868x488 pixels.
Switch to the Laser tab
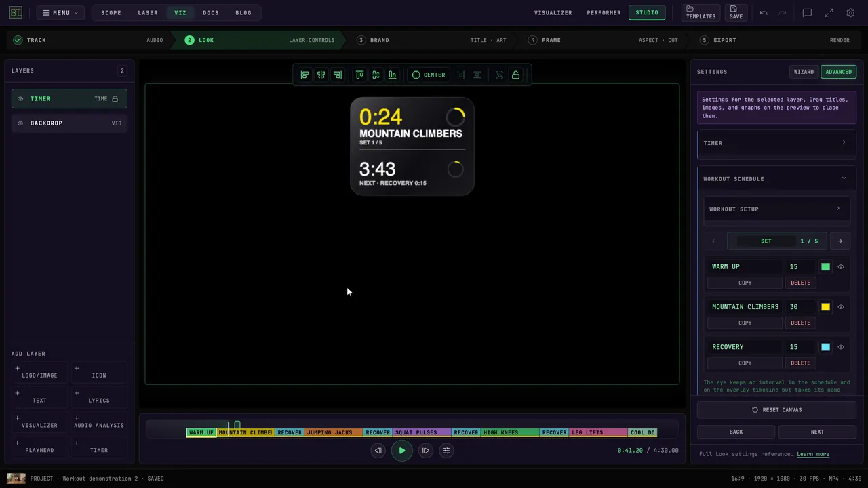click(148, 13)
